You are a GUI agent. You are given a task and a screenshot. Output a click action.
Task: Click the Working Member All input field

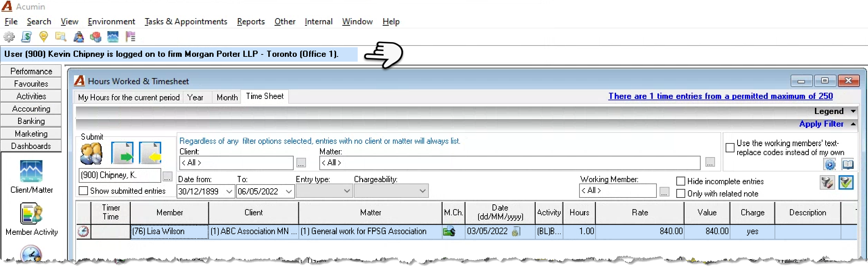(617, 191)
